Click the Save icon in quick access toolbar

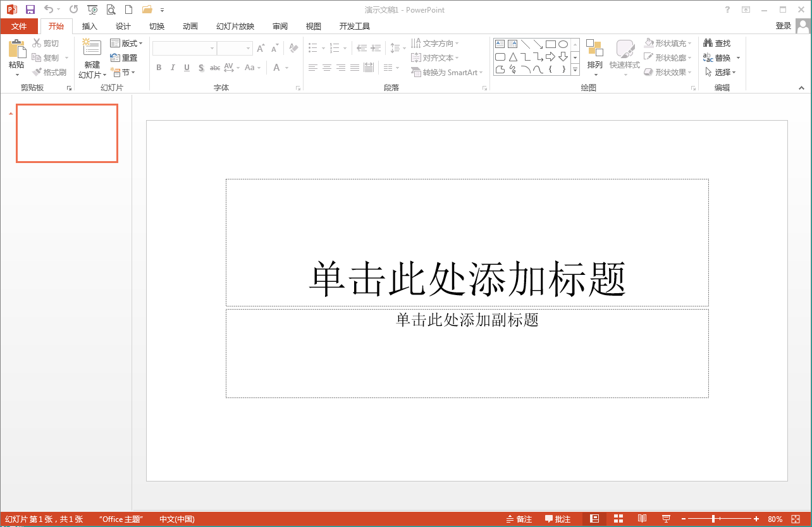30,9
